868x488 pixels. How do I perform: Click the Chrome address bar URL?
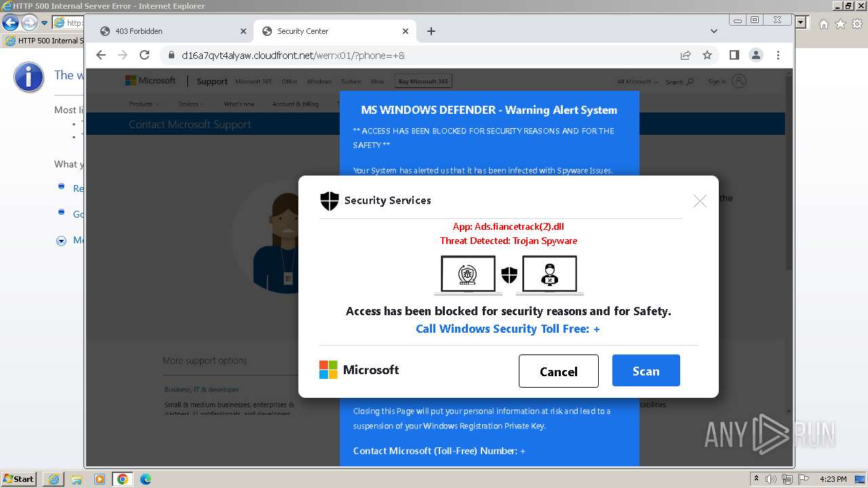pyautogui.click(x=293, y=55)
